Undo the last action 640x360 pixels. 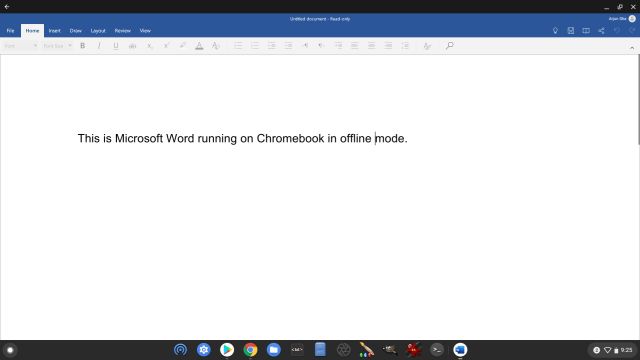pyautogui.click(x=617, y=31)
